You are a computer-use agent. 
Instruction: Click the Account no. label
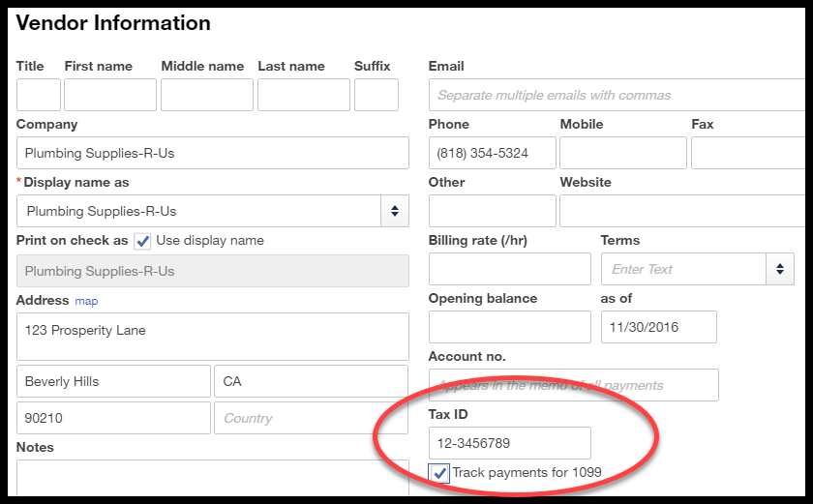tap(467, 356)
